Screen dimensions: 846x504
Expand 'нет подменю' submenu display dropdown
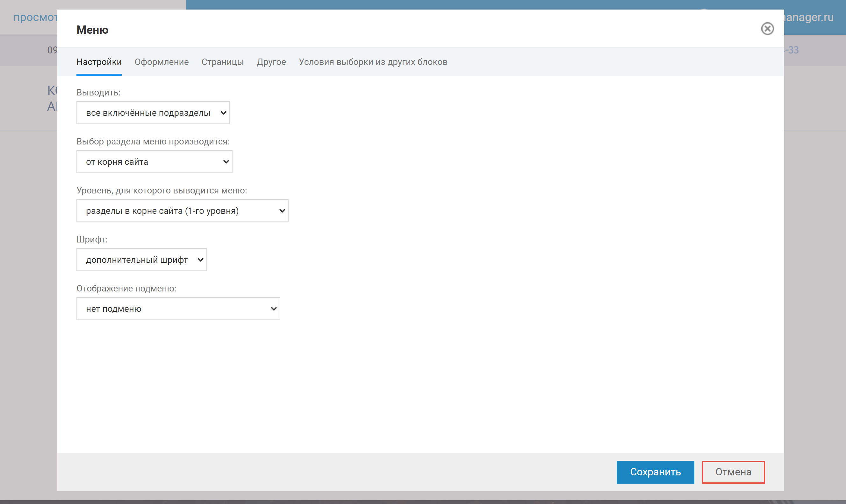click(178, 309)
